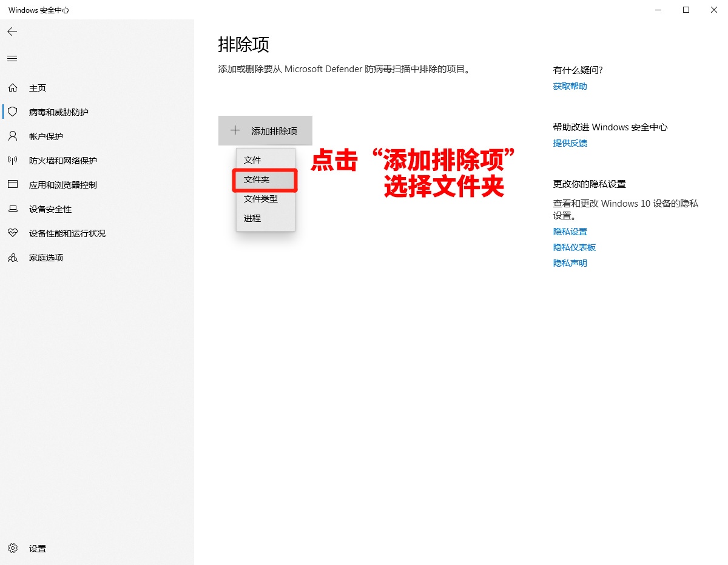Open the hamburger navigation menu
Screen dimensions: 728x565
pyautogui.click(x=12, y=59)
